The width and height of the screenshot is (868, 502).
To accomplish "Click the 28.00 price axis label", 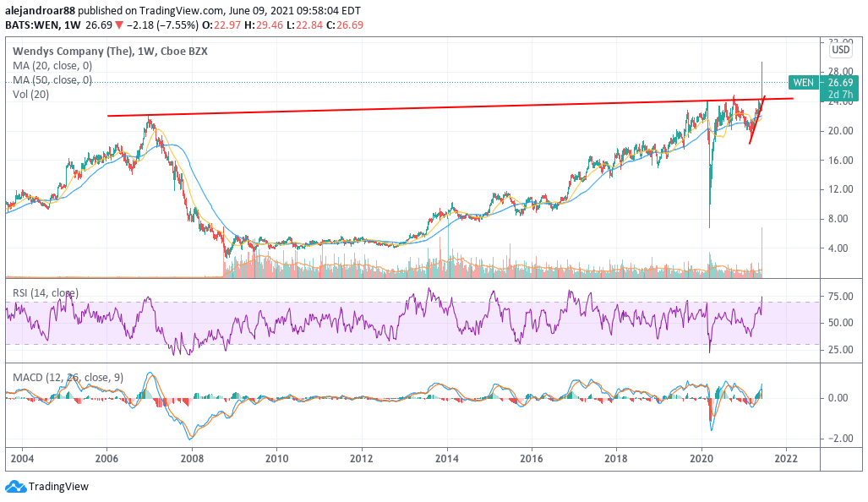I will tap(840, 71).
